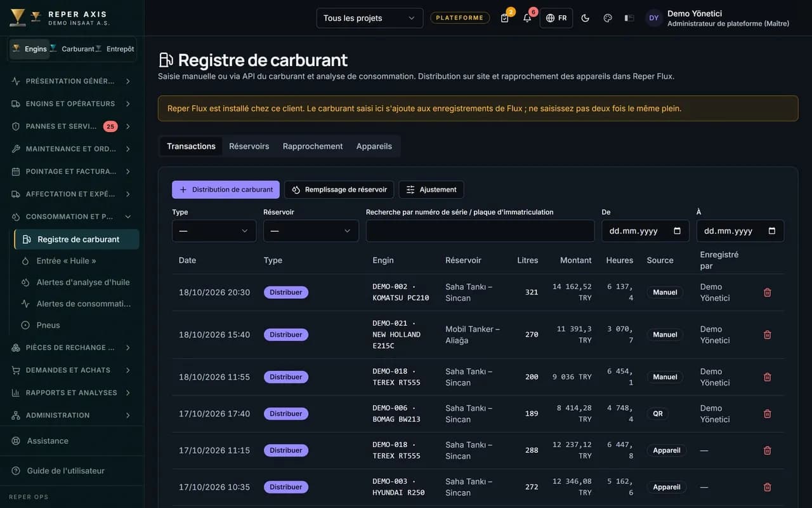Open the color theme palette icon
Viewport: 812px width, 508px height.
(x=608, y=18)
